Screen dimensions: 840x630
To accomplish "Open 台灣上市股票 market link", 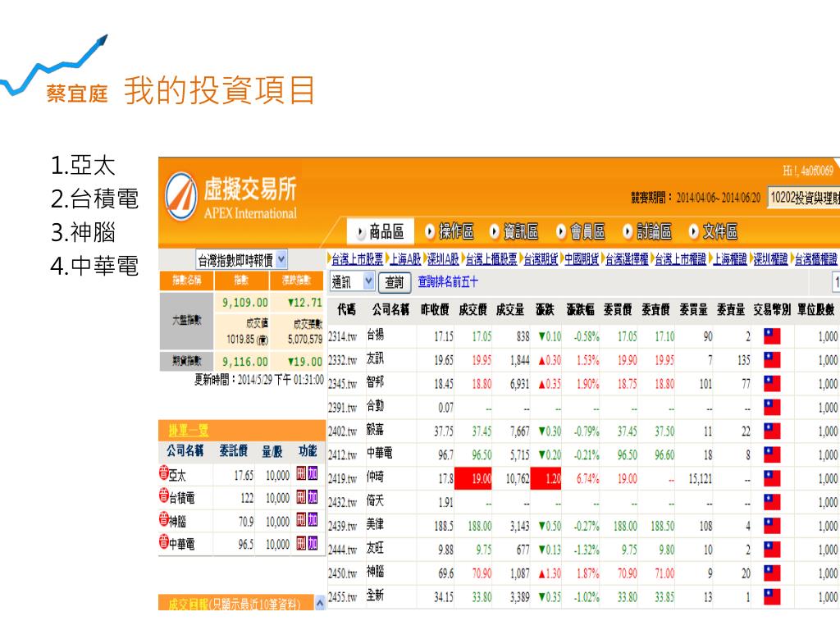I will [x=358, y=259].
